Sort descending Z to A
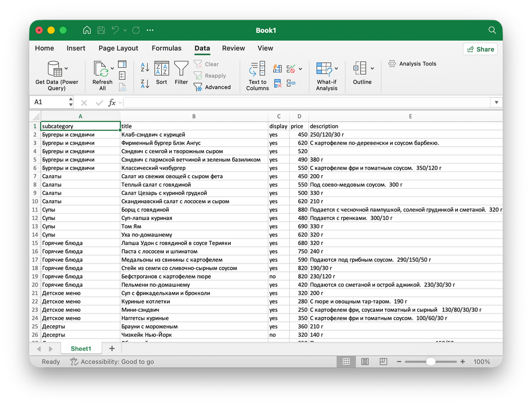This screenshot has height=406, width=532. pos(145,84)
